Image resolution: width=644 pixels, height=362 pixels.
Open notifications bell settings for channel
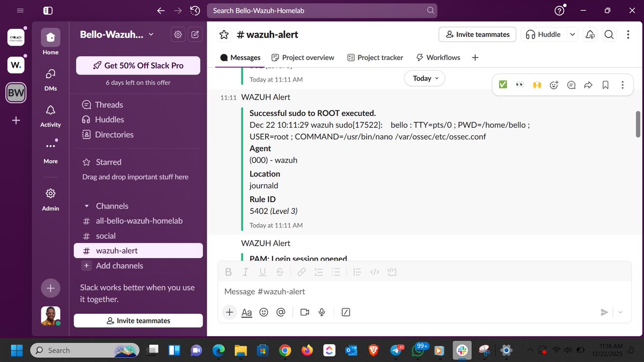(590, 34)
